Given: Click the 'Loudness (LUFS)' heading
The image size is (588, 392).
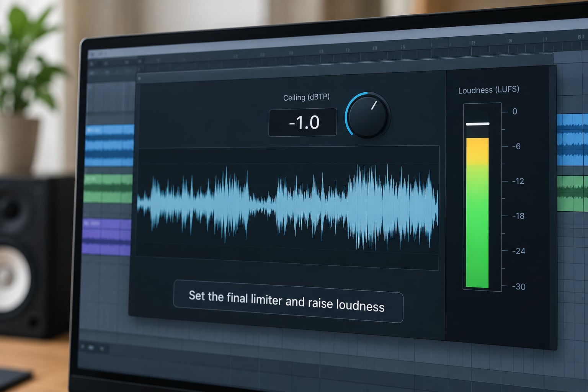Looking at the screenshot, I should pos(488,90).
